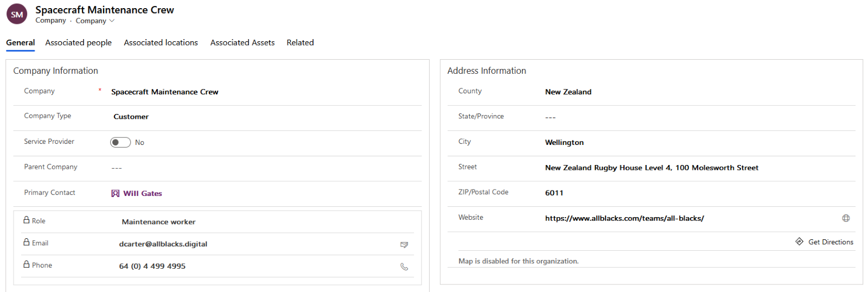Open website via the globe icon
The height and width of the screenshot is (292, 868).
point(846,218)
